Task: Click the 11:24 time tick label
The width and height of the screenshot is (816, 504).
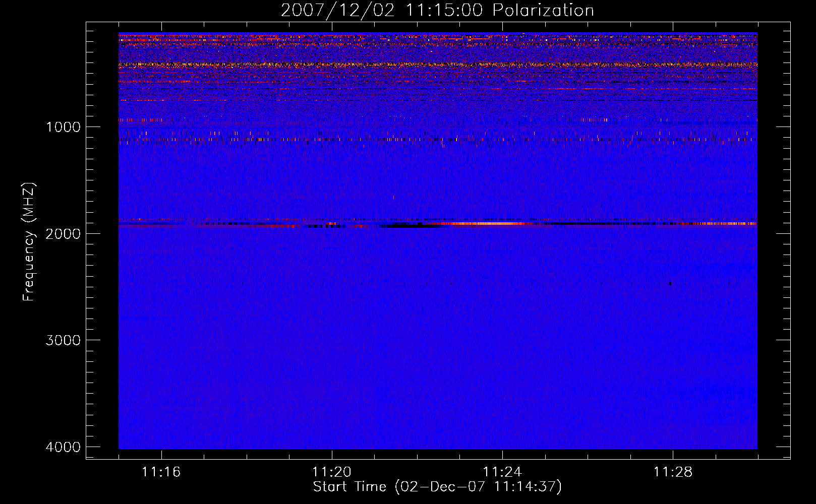Action: click(x=502, y=472)
